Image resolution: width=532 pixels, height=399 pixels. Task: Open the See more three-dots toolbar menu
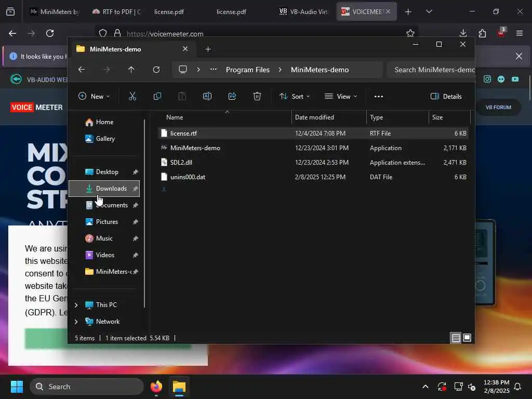pyautogui.click(x=379, y=96)
